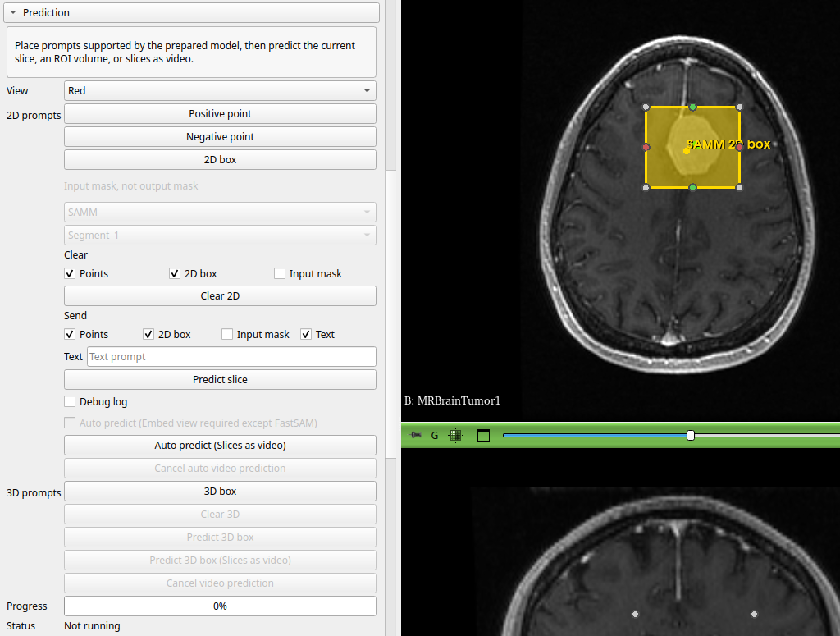Click the slice offset slider handle
Screen dimensions: 840x636
691,436
